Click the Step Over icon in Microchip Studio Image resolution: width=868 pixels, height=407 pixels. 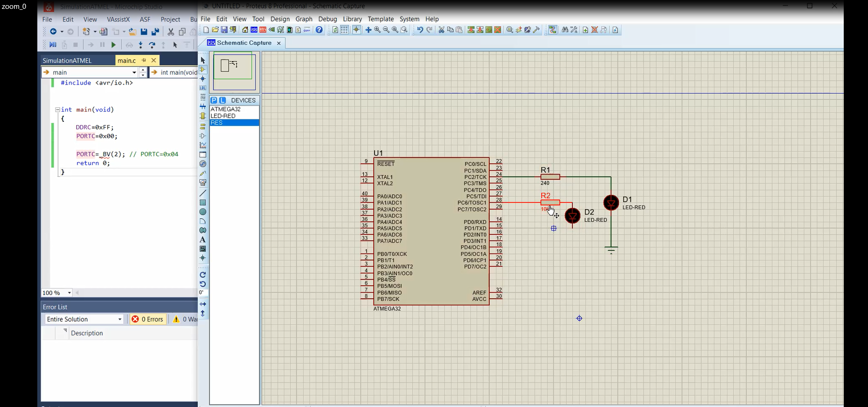152,45
